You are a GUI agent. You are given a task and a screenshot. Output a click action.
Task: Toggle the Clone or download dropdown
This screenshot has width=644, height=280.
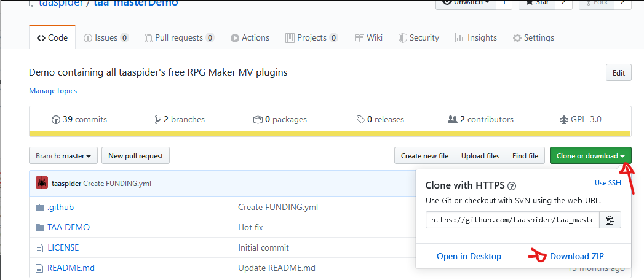click(590, 156)
